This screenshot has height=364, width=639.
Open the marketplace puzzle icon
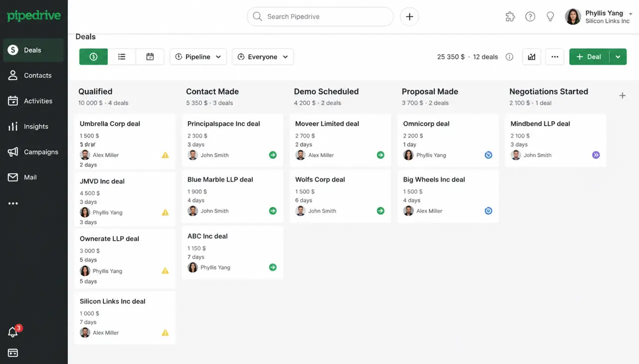510,16
